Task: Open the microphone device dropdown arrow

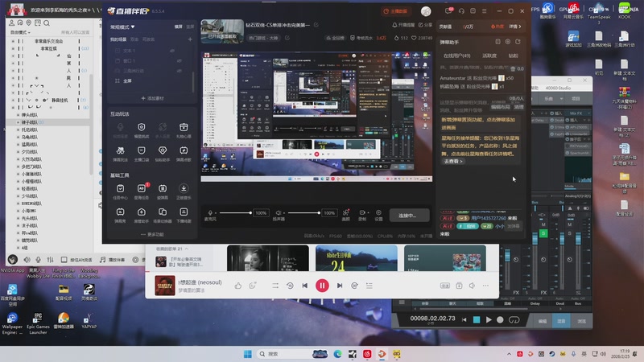Action: pyautogui.click(x=217, y=213)
